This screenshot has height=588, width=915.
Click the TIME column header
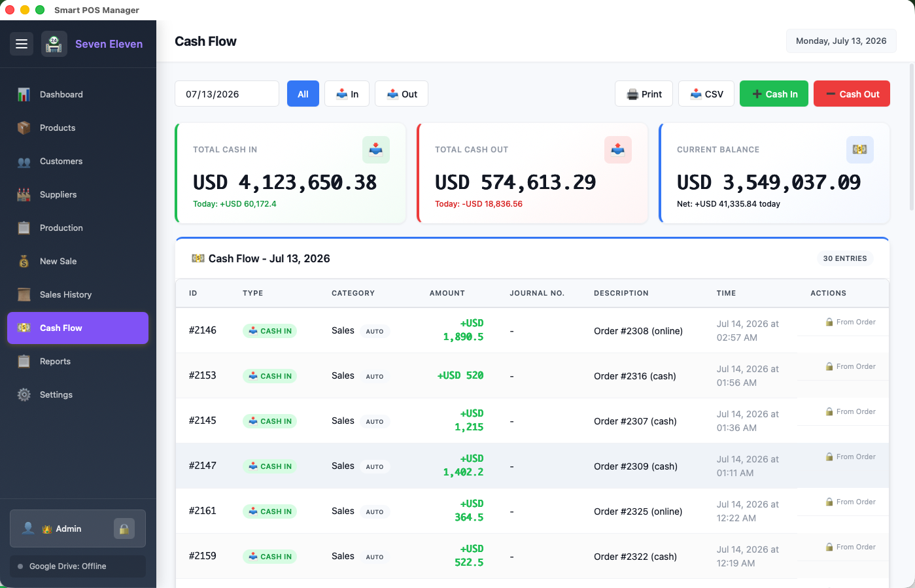click(726, 293)
